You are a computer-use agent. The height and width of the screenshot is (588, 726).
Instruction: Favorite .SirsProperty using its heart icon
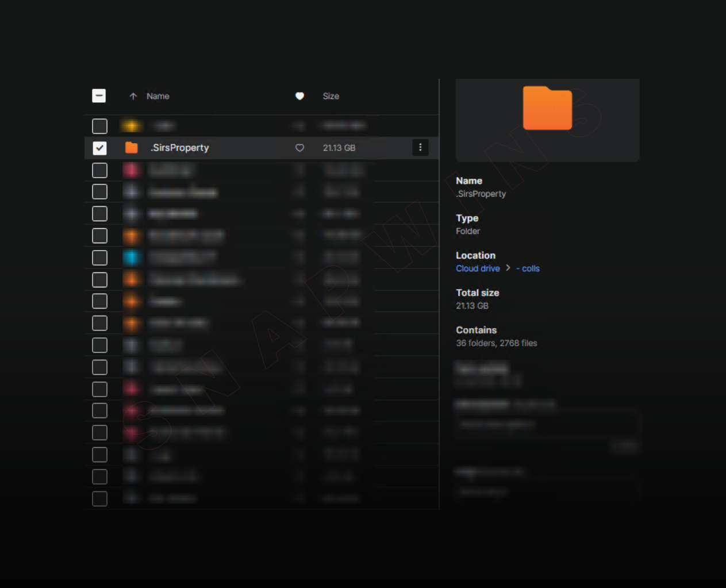299,148
